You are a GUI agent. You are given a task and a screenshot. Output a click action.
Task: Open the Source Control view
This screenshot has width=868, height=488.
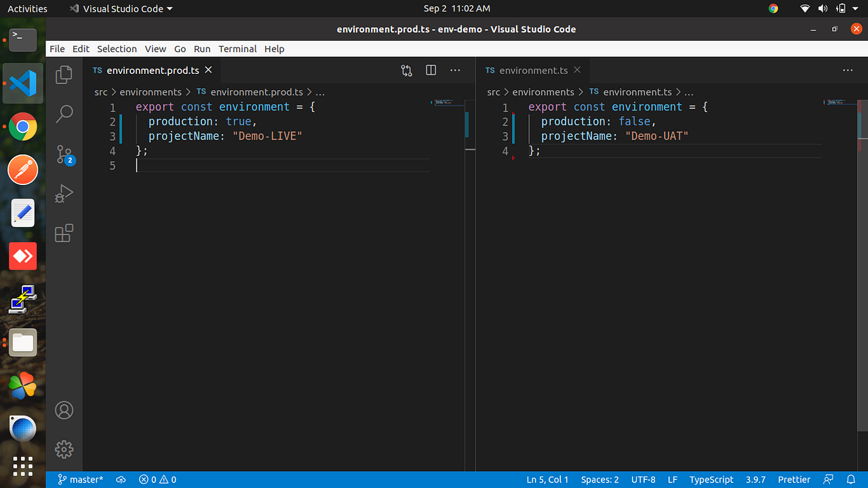64,154
